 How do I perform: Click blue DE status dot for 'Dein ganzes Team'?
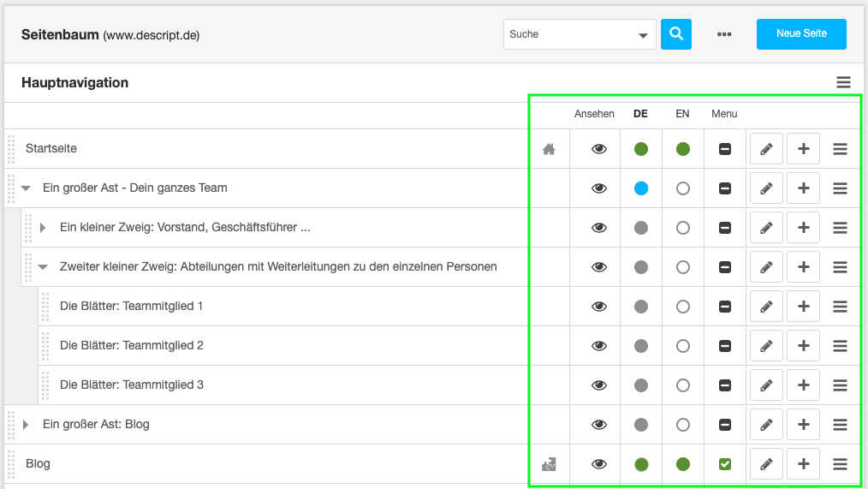point(640,188)
